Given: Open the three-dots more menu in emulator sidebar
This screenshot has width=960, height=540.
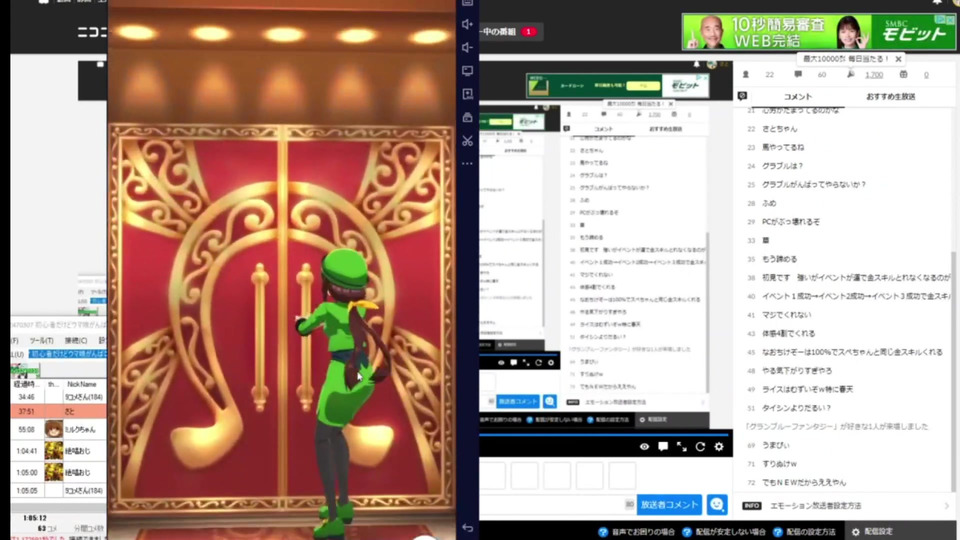Looking at the screenshot, I should 467,163.
